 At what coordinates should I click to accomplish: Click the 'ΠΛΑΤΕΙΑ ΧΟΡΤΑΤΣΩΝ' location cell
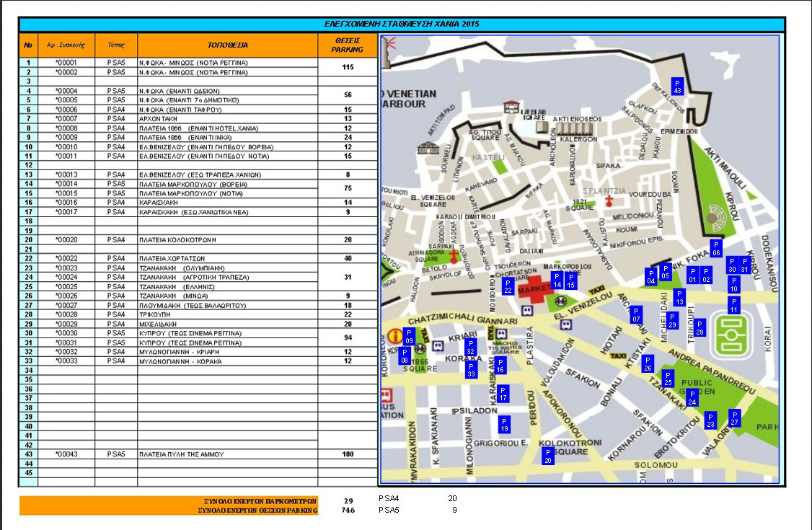[x=227, y=259]
